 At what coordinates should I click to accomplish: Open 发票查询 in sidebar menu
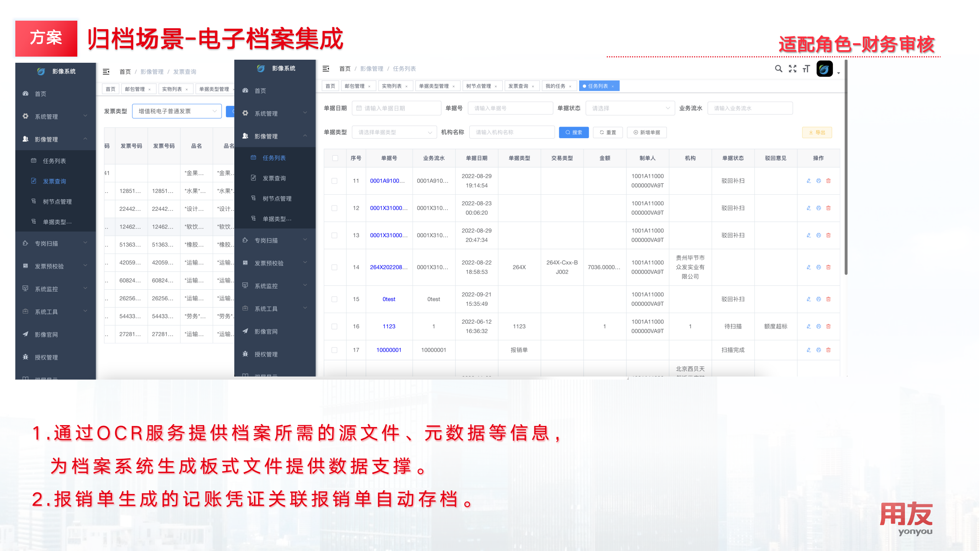pos(274,178)
